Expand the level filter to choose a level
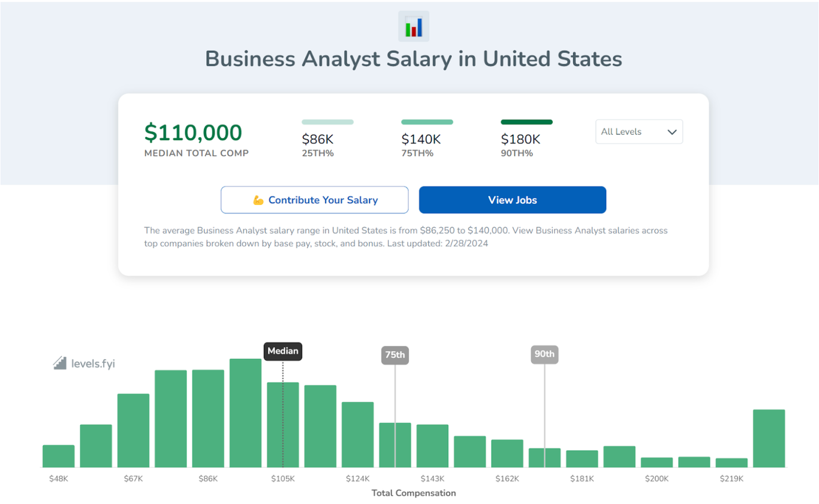The image size is (819, 504). pyautogui.click(x=639, y=131)
